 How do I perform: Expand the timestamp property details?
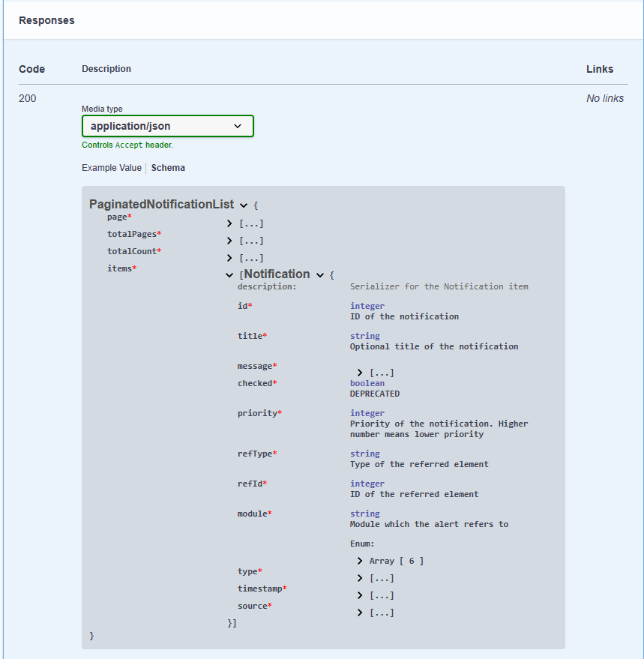click(359, 595)
